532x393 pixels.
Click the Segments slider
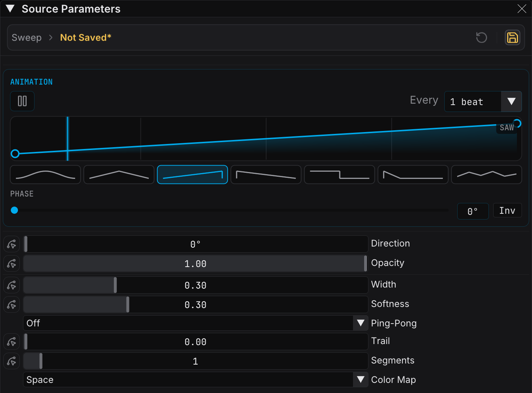point(196,361)
